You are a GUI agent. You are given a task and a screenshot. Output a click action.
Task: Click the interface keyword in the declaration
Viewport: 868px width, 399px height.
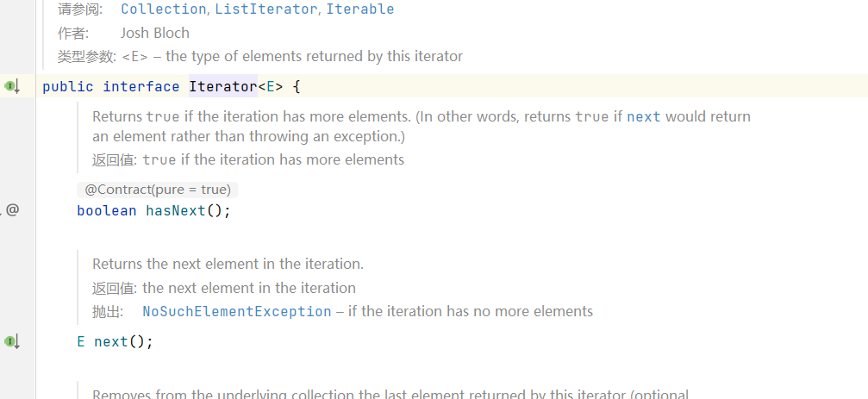coord(141,87)
